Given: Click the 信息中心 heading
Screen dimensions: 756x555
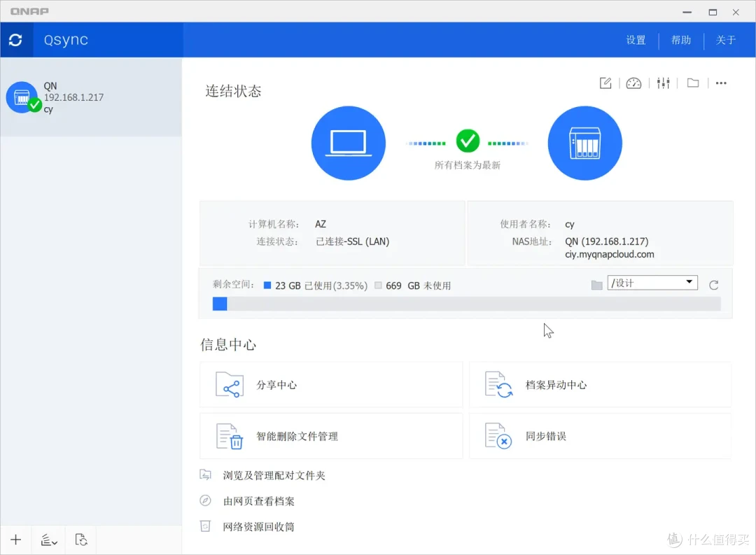Looking at the screenshot, I should click(228, 345).
